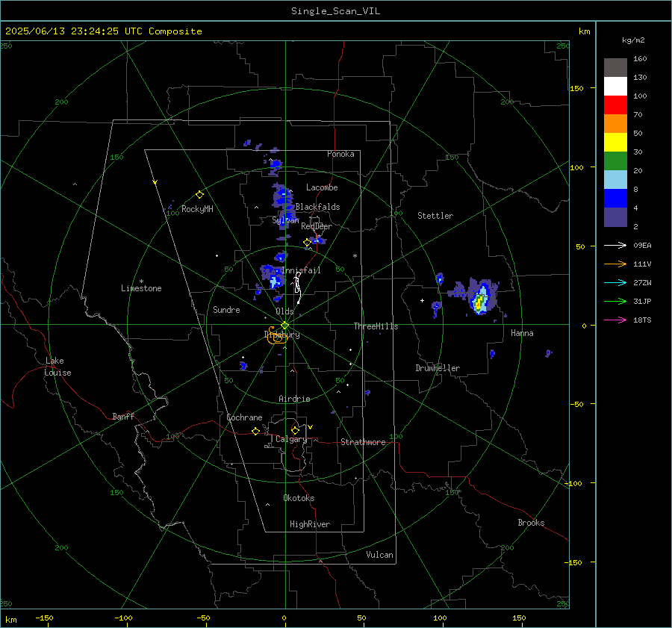Click the magenta 18TS arrow legend icon
The image size is (672, 628).
[615, 320]
